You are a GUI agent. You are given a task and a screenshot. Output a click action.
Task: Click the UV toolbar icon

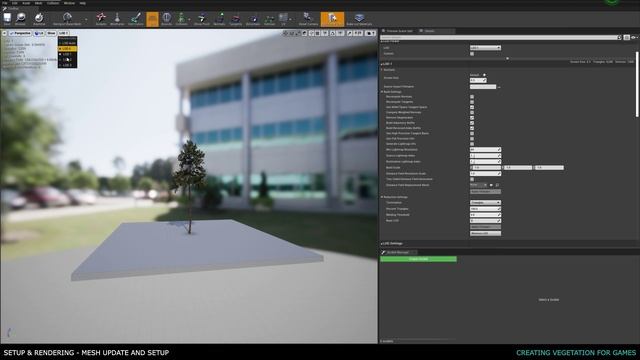[x=283, y=19]
